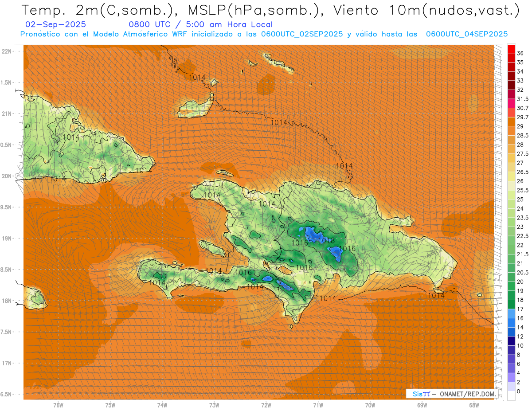
Task: Click the 70W longitude axis label
Action: coord(370,405)
